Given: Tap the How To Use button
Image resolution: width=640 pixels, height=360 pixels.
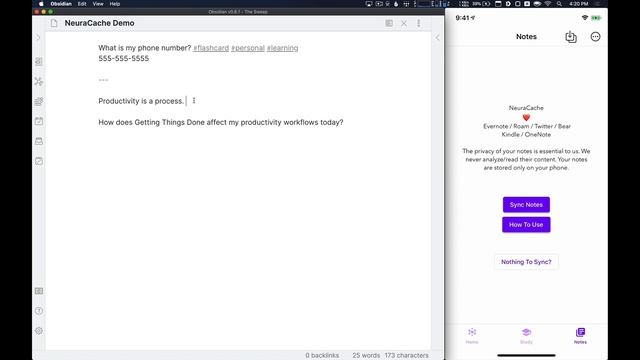Looking at the screenshot, I should [526, 224].
